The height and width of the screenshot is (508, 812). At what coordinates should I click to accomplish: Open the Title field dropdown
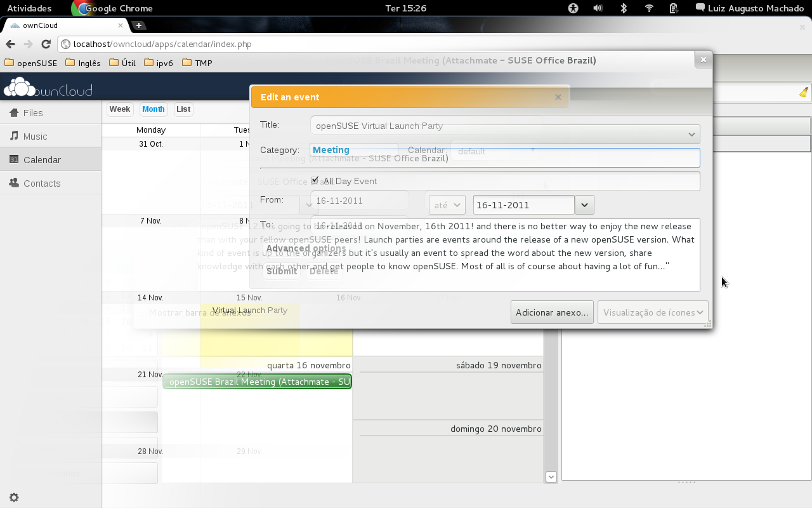pyautogui.click(x=691, y=134)
